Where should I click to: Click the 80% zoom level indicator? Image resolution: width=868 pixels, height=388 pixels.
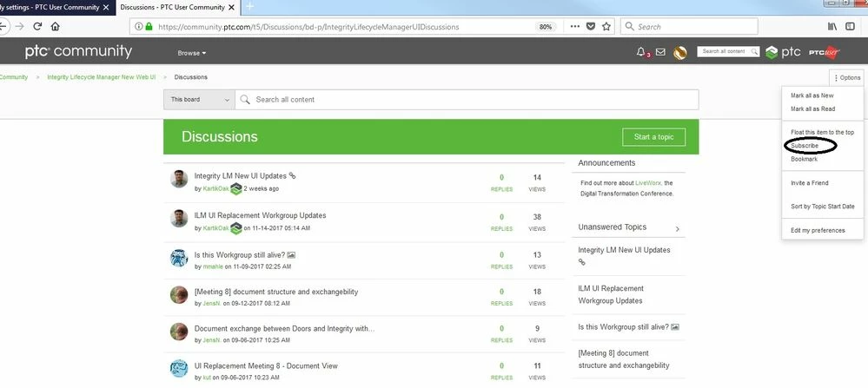546,27
